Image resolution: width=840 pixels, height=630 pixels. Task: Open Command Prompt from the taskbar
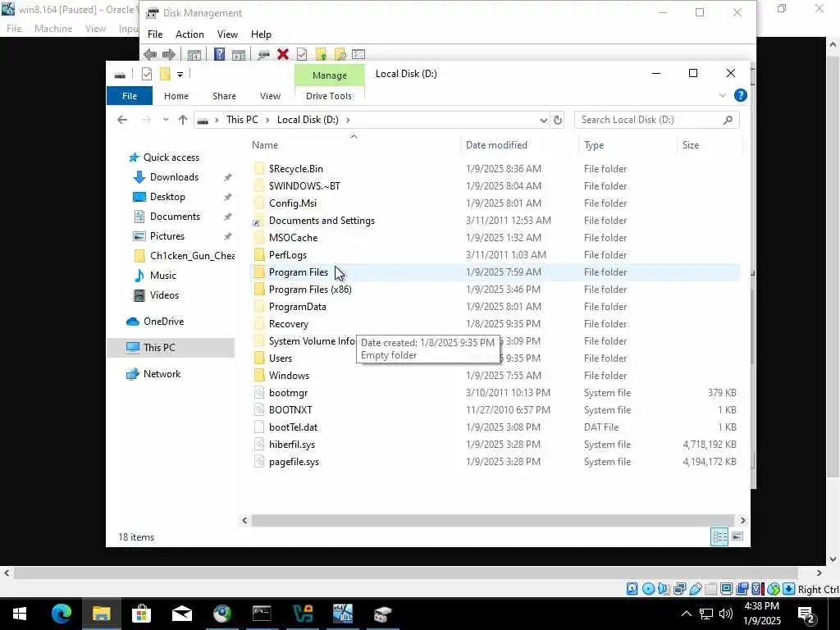262,614
